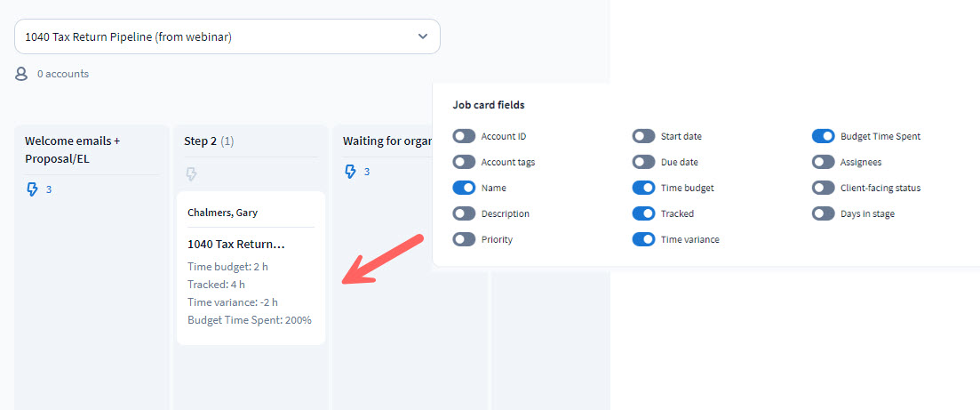Click the automation bolt in Waiting for organizer column

pyautogui.click(x=350, y=172)
